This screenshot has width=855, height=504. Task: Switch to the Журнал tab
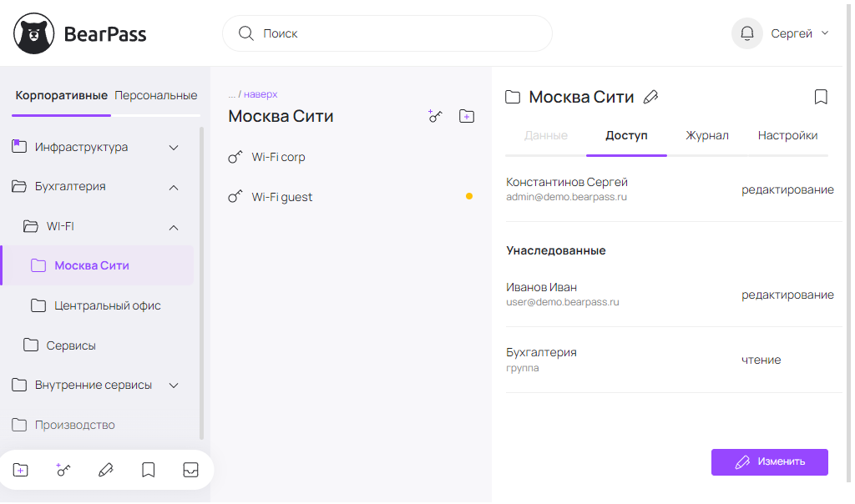[707, 135]
